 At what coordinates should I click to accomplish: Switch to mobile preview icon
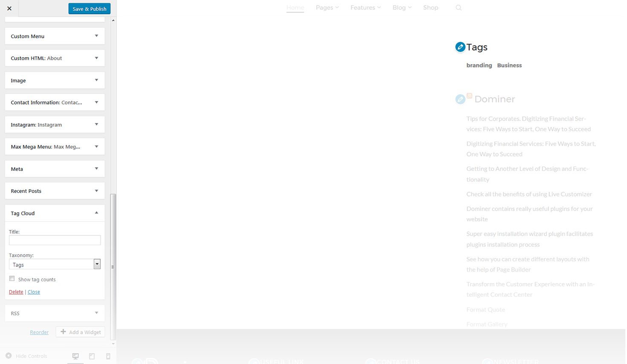(x=108, y=356)
